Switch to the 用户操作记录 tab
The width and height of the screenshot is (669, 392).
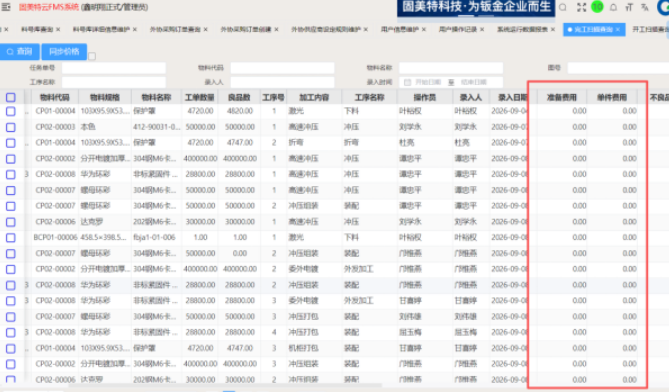[458, 29]
